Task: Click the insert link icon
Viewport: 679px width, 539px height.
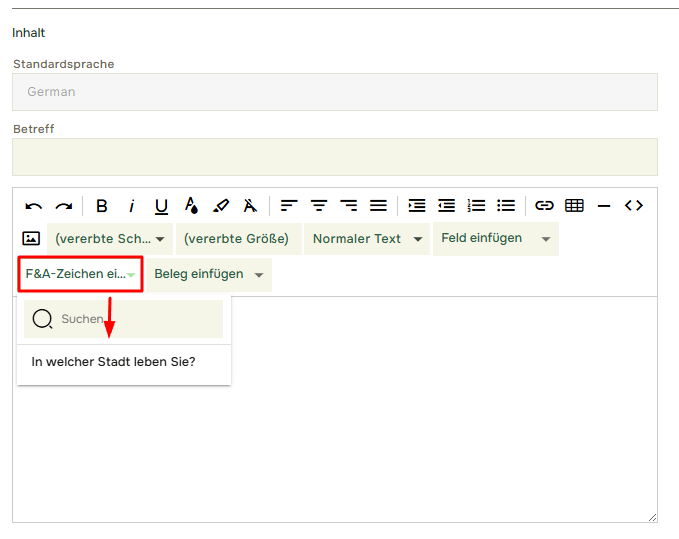Action: point(544,206)
